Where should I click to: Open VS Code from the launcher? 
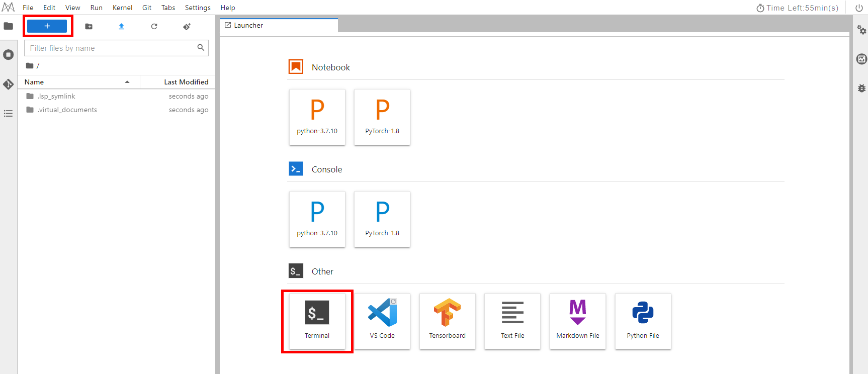point(382,321)
